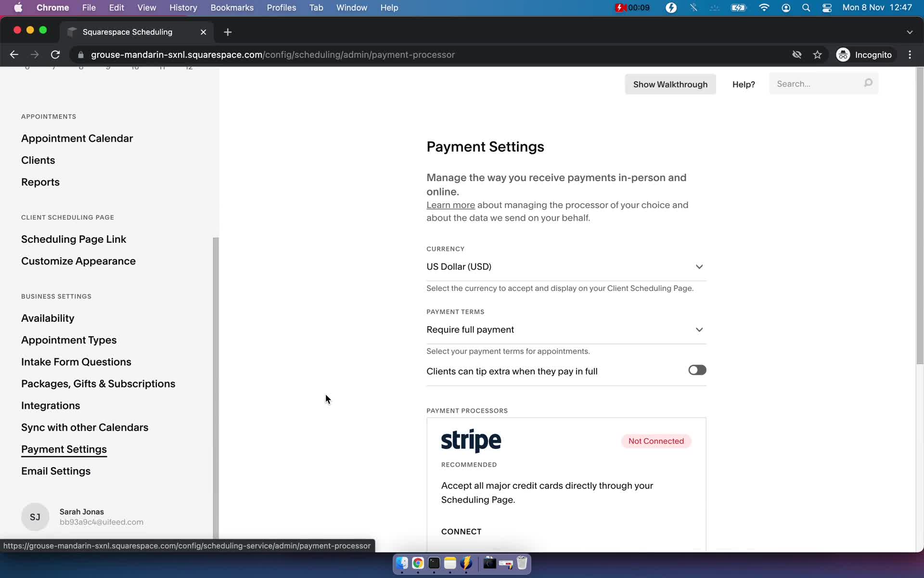Image resolution: width=924 pixels, height=578 pixels.
Task: Click the Not Connected status badge
Action: 656,441
